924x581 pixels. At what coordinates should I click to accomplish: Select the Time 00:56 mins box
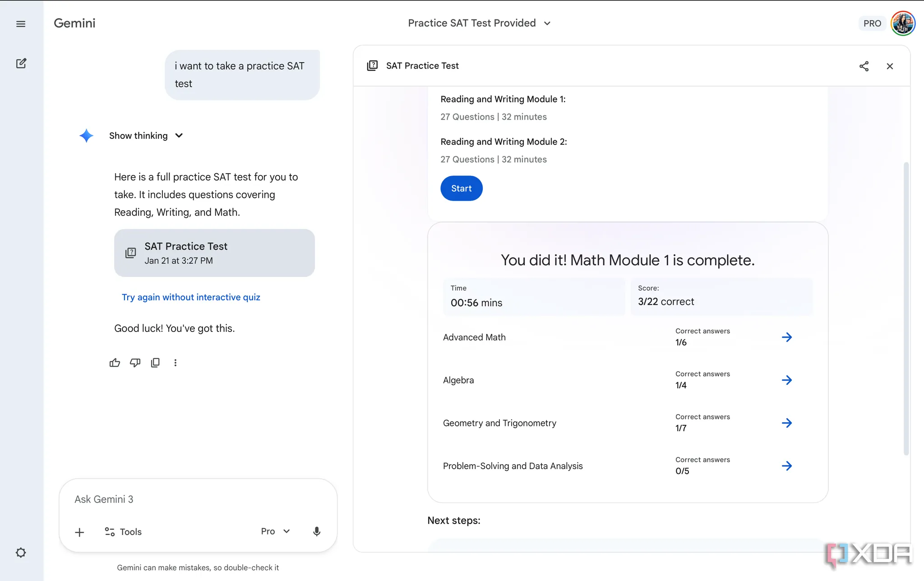(x=534, y=297)
